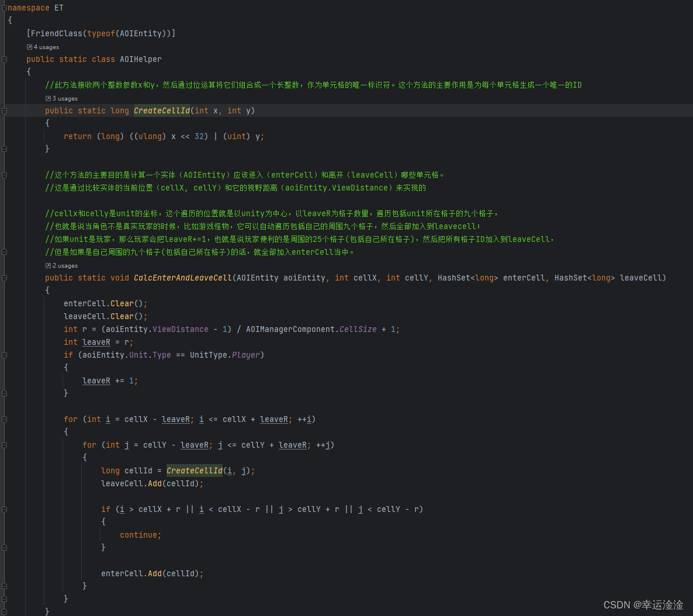Collapse comment block starting 这个方法的主要目的
This screenshot has width=693, height=616.
point(4,175)
